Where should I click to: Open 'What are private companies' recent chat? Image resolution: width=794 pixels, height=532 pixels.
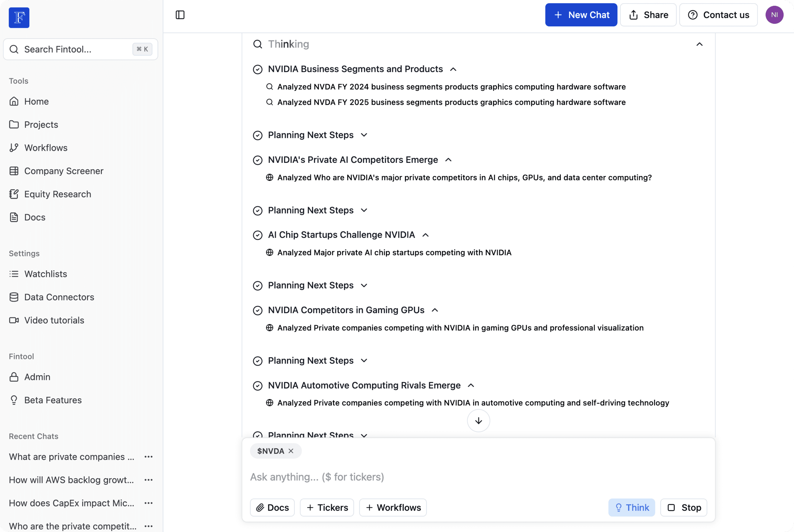[72, 457]
